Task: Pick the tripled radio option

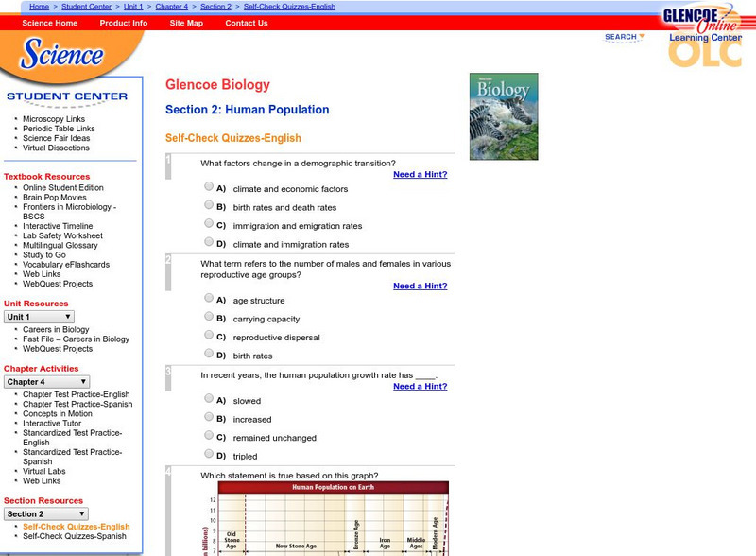Action: 209,453
